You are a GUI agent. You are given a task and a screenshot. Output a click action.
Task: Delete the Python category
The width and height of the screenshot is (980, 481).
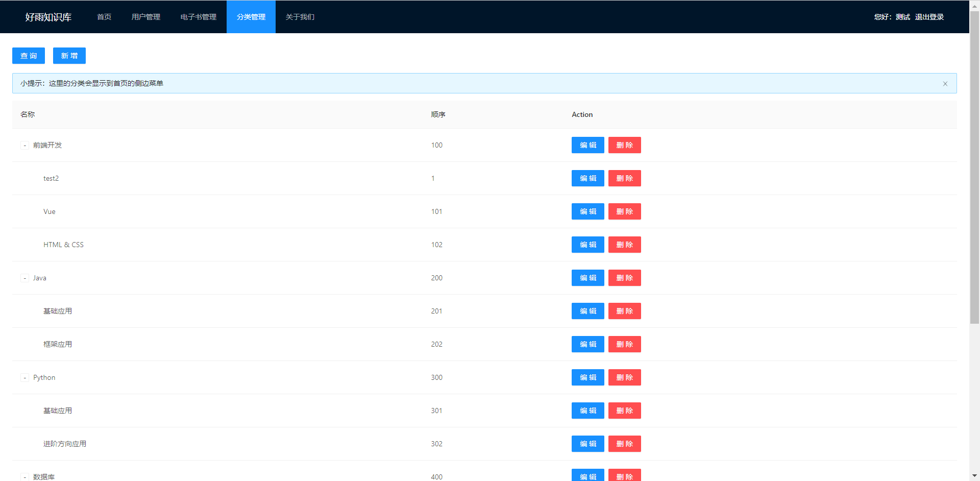625,377
